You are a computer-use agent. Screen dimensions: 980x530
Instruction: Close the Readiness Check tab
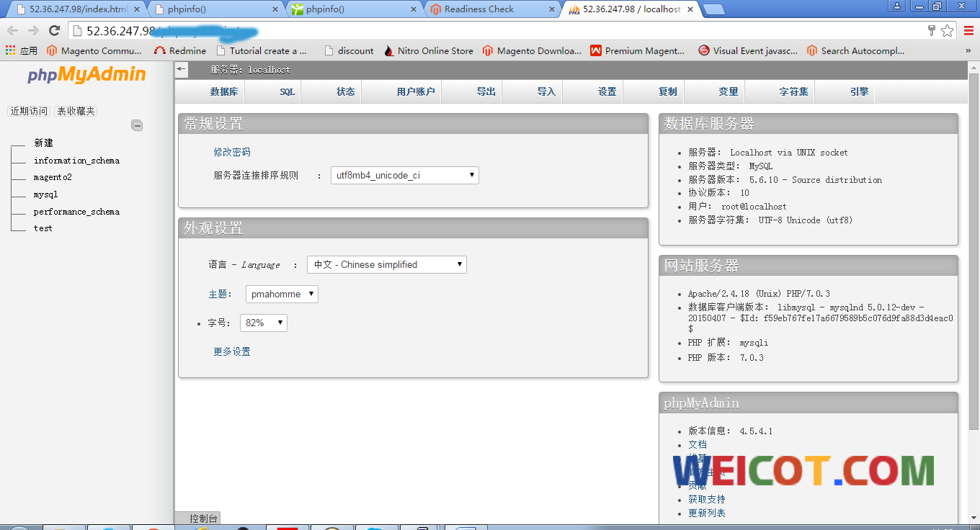(x=552, y=9)
